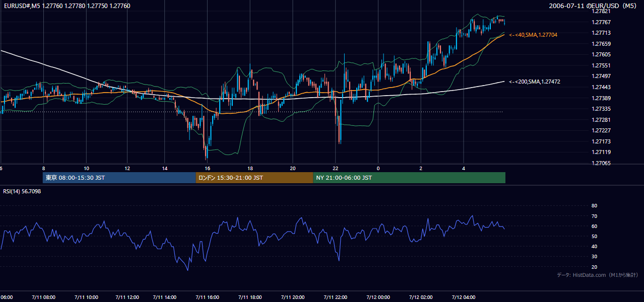Click the EURUSD#,M5 symbol header text
The height and width of the screenshot is (302, 644).
67,6
